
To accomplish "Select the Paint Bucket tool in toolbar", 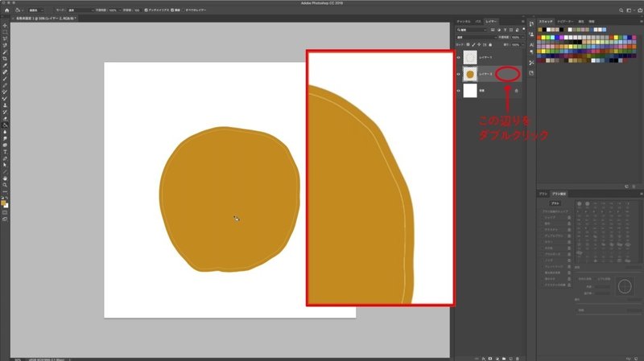I will coord(5,125).
